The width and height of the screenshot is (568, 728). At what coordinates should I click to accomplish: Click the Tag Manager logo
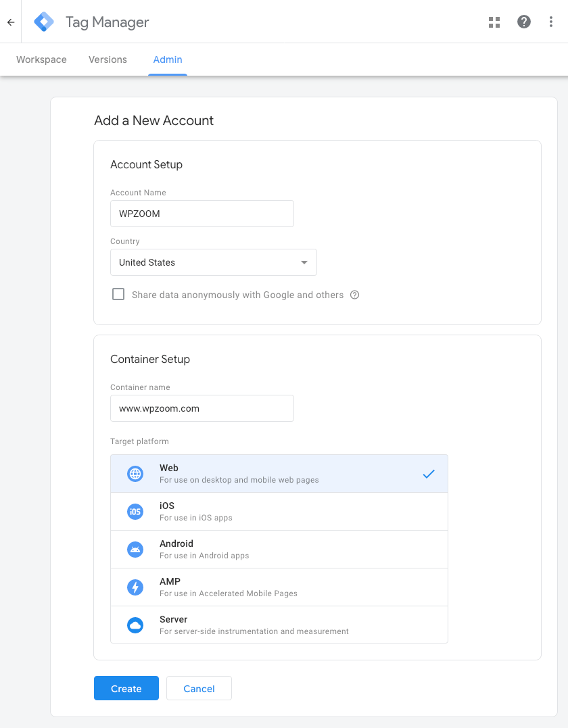point(44,22)
